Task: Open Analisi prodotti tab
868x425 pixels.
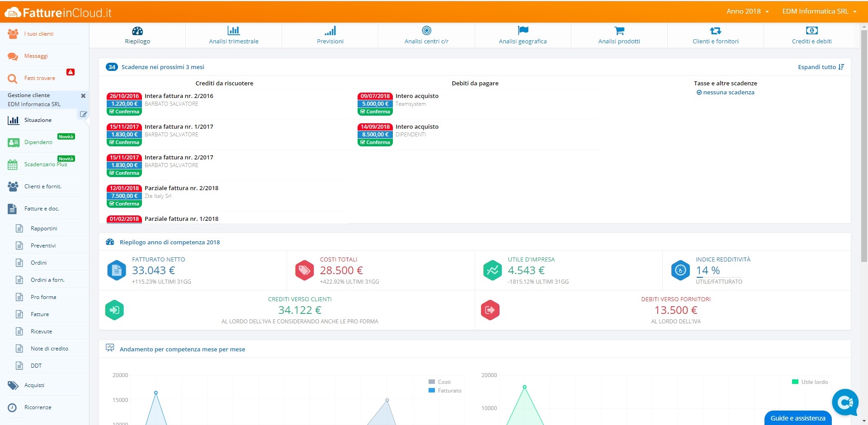Action: (619, 35)
